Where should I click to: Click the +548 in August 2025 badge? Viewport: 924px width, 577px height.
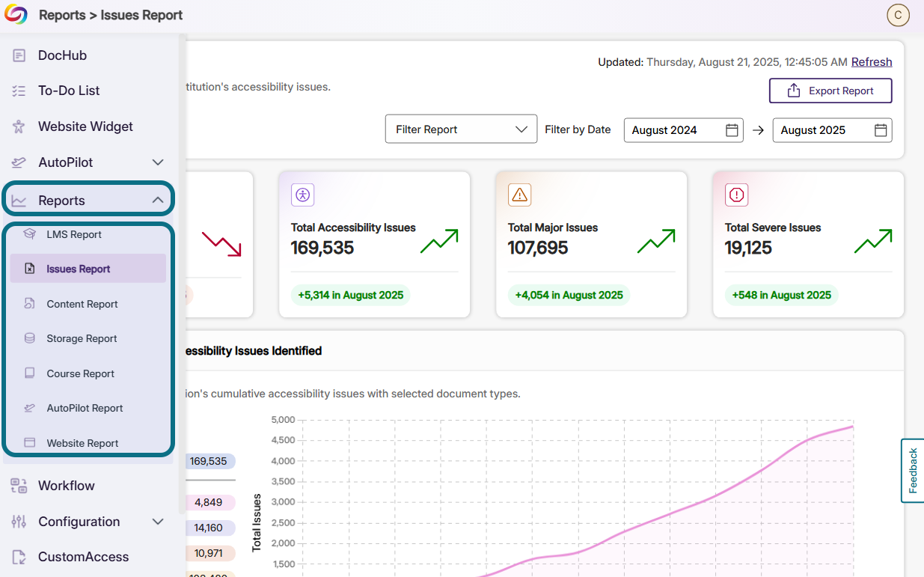pos(782,295)
